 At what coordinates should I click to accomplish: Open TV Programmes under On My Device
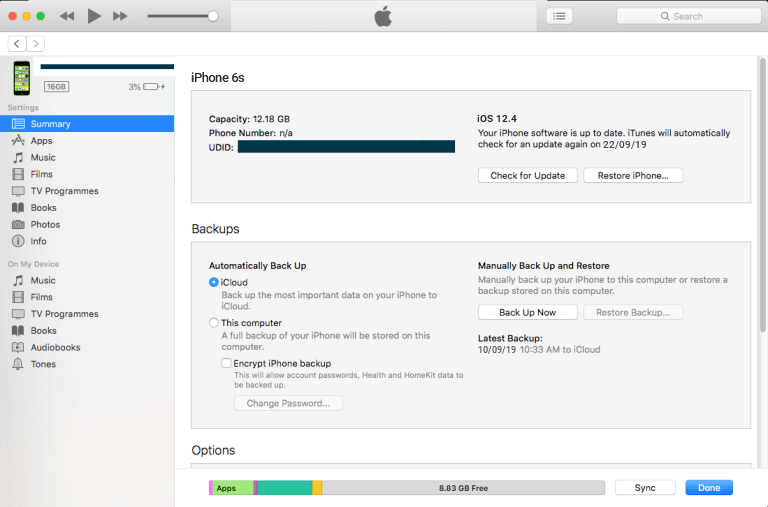pos(87,314)
